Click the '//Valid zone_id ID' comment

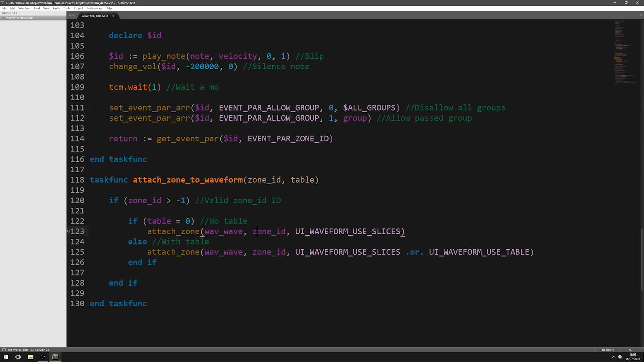(x=238, y=201)
